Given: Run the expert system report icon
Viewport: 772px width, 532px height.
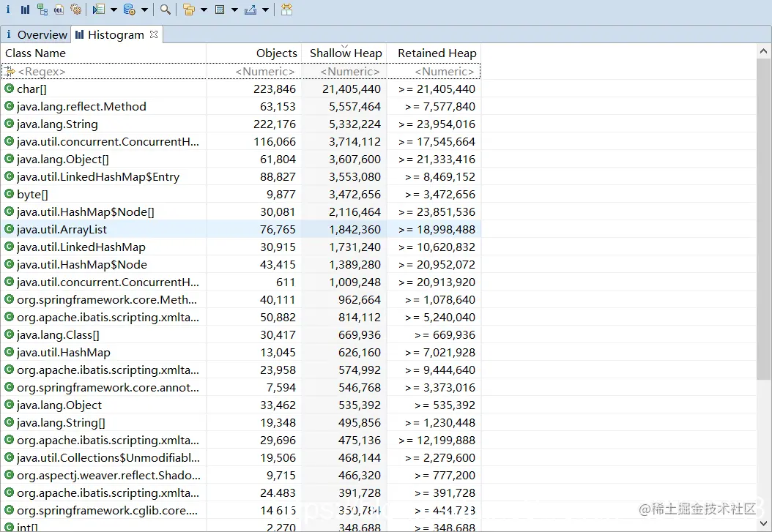Looking at the screenshot, I should (99, 10).
